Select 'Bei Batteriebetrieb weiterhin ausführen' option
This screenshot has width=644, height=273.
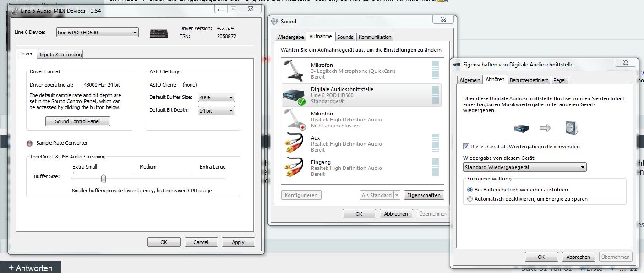(469, 190)
